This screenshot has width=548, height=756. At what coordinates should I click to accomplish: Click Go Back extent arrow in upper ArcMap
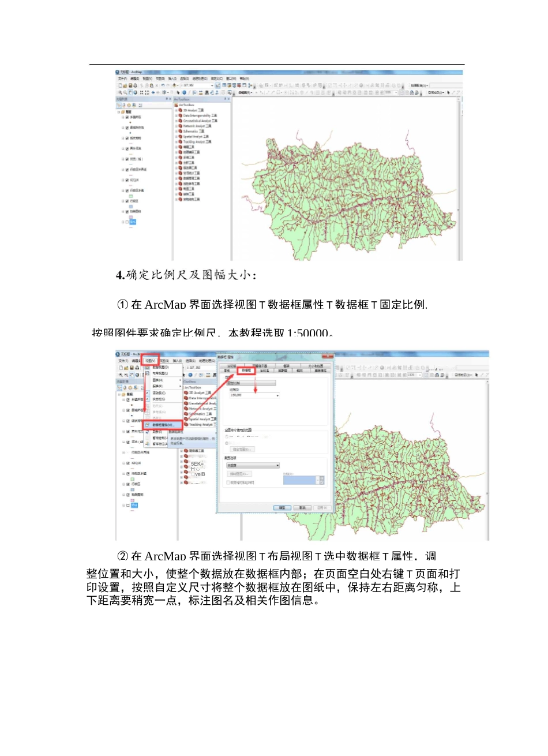[x=153, y=92]
